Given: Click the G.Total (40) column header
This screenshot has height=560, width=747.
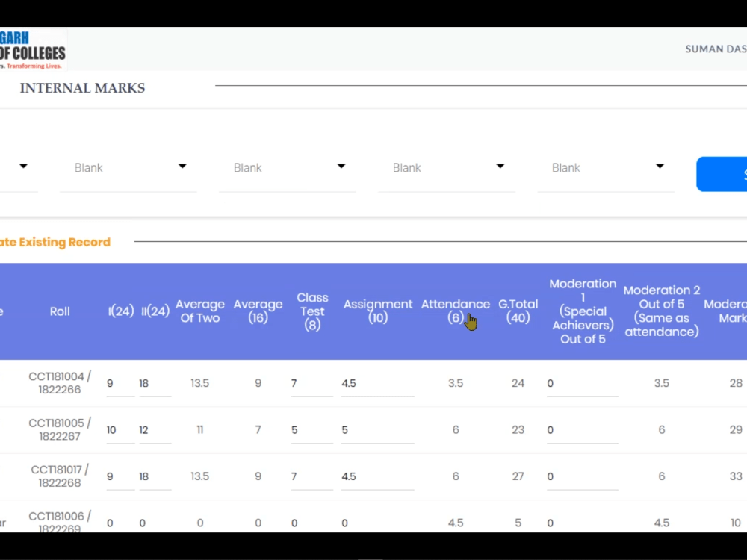Looking at the screenshot, I should tap(518, 311).
